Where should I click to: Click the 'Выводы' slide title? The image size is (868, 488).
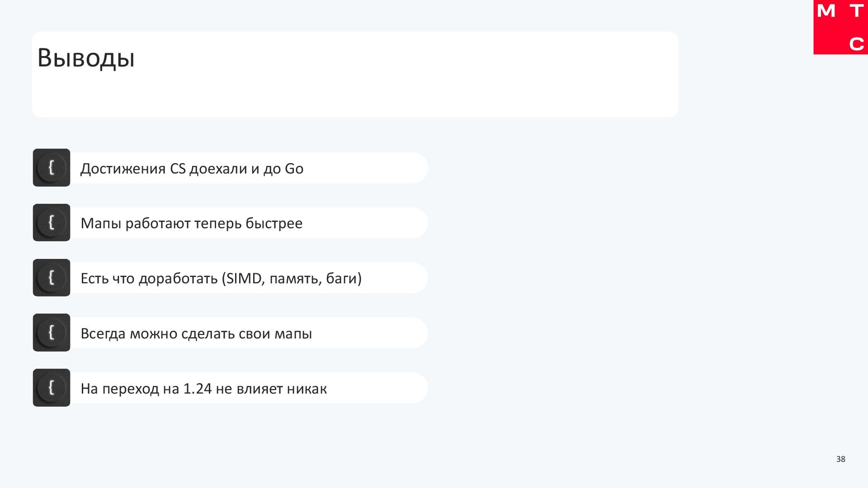click(86, 58)
